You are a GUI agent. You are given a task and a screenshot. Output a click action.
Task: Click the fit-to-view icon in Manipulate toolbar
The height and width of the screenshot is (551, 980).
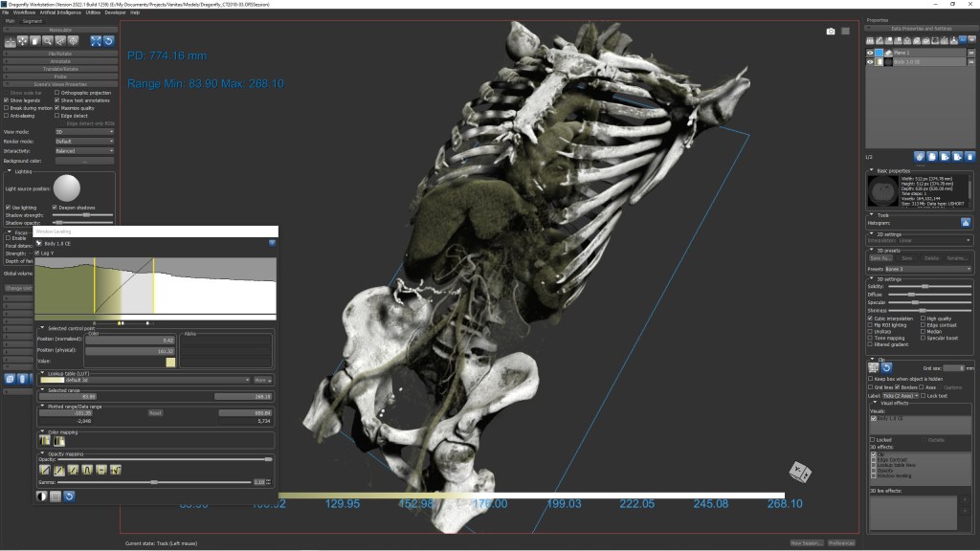95,41
